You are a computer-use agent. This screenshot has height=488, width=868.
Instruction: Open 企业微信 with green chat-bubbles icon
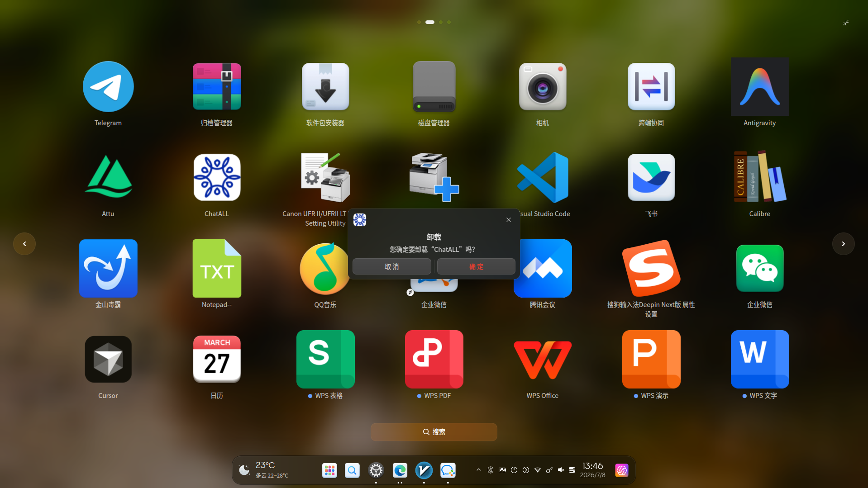pyautogui.click(x=760, y=268)
